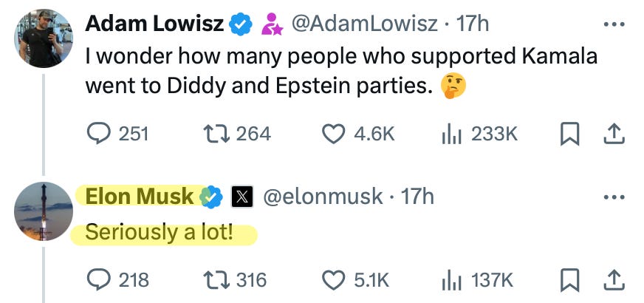
Task: Reply to Elon Musk's tweet
Action: 98,280
